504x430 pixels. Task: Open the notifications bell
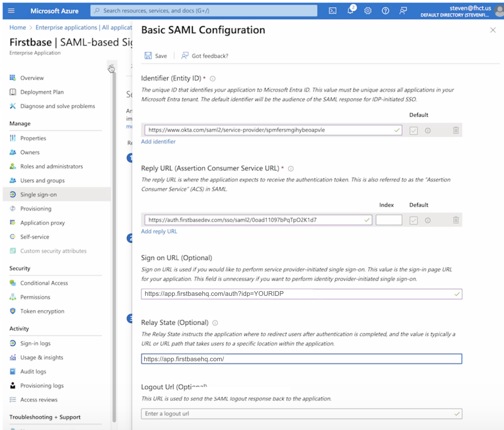(x=350, y=10)
